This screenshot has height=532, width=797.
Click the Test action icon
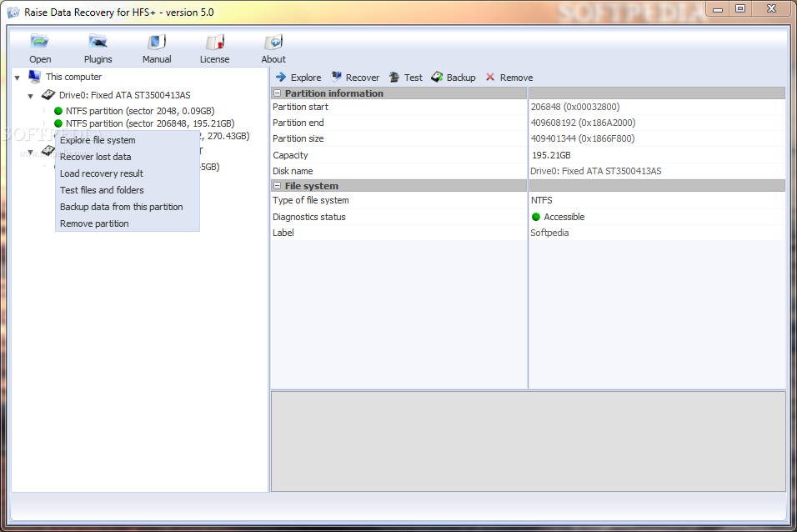click(x=394, y=77)
